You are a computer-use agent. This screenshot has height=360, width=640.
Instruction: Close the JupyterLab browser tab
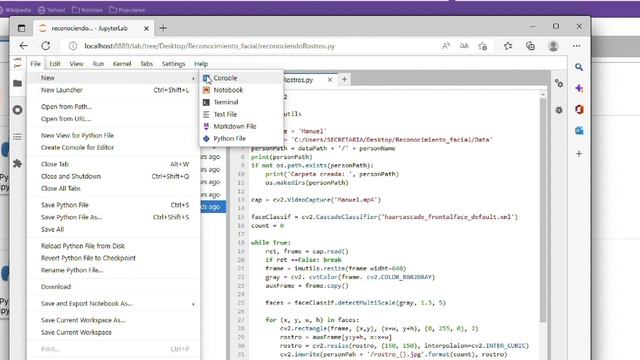pyautogui.click(x=147, y=29)
